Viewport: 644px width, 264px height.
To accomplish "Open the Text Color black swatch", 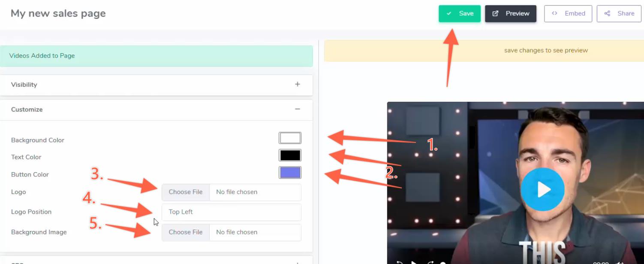I will pos(290,155).
